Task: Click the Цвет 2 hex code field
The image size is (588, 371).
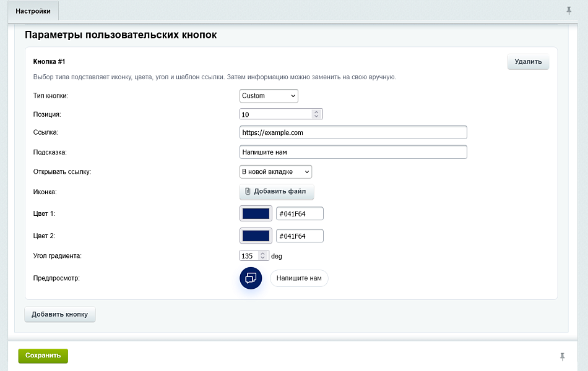Action: pyautogui.click(x=300, y=236)
